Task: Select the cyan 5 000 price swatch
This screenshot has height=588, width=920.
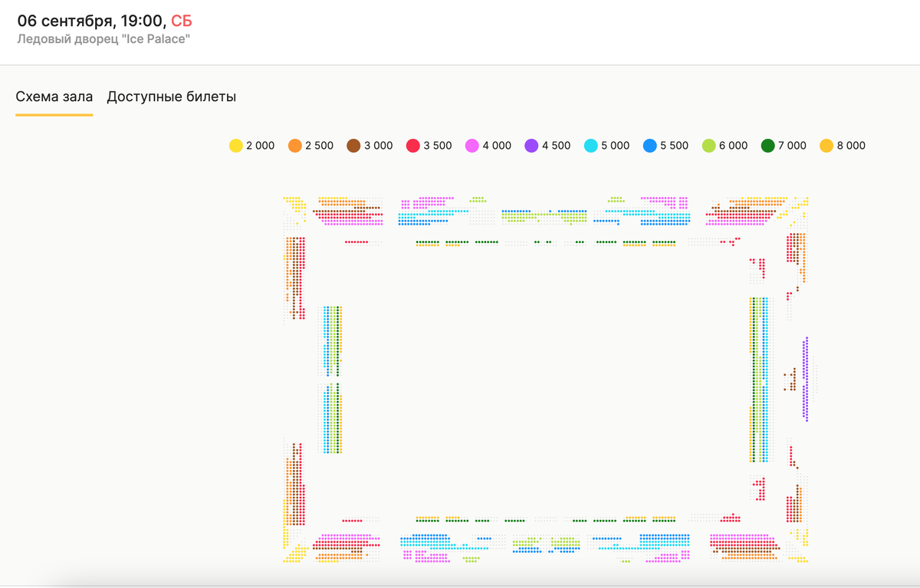Action: tap(591, 146)
